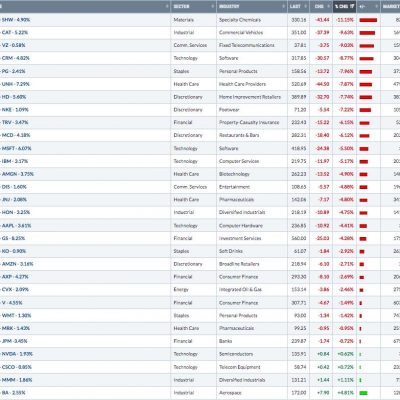Sort table by Industry column header
This screenshot has height=400, width=400.
[229, 6]
